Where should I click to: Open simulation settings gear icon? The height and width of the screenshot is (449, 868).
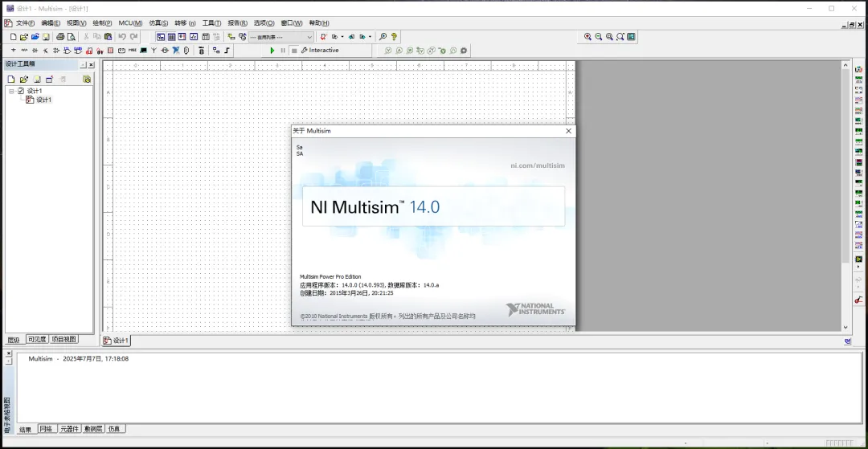(464, 51)
